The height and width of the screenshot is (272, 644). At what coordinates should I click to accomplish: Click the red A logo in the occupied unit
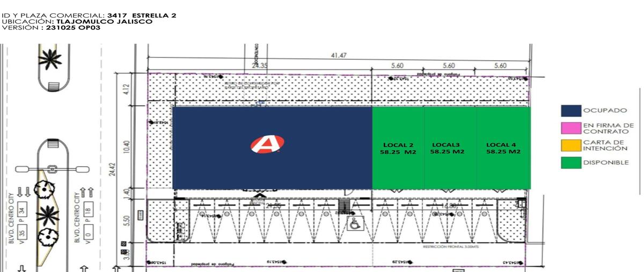point(267,144)
